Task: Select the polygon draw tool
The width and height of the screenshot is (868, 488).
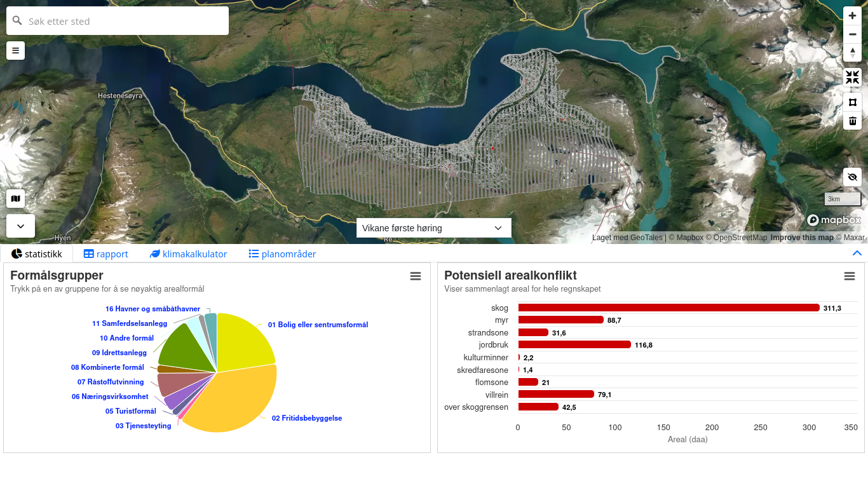Action: pyautogui.click(x=852, y=102)
